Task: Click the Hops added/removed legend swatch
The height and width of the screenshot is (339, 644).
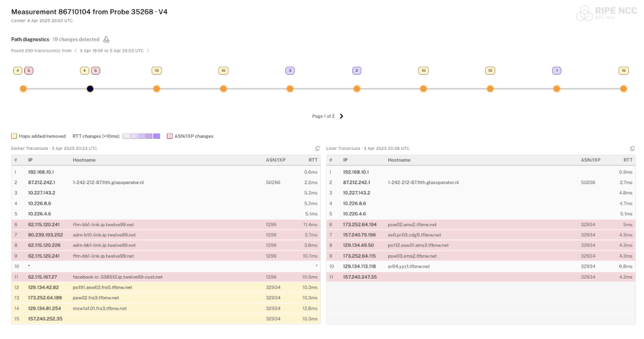Action: (x=14, y=136)
